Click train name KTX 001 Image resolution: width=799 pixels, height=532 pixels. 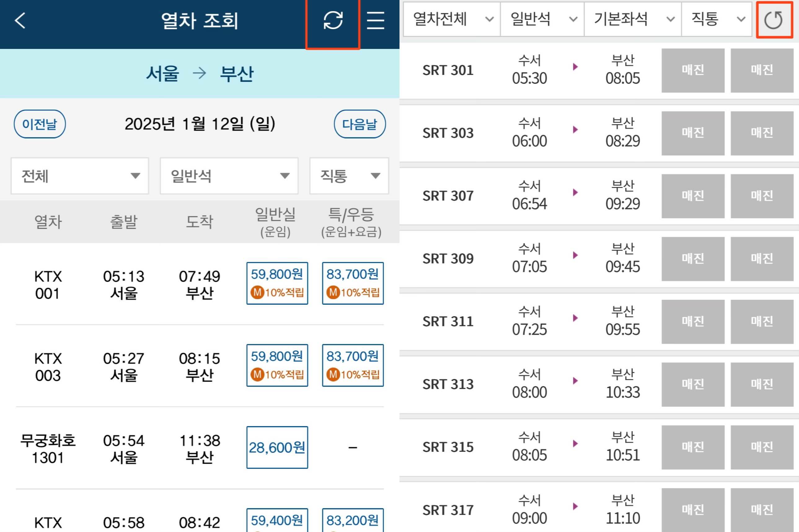pyautogui.click(x=48, y=285)
